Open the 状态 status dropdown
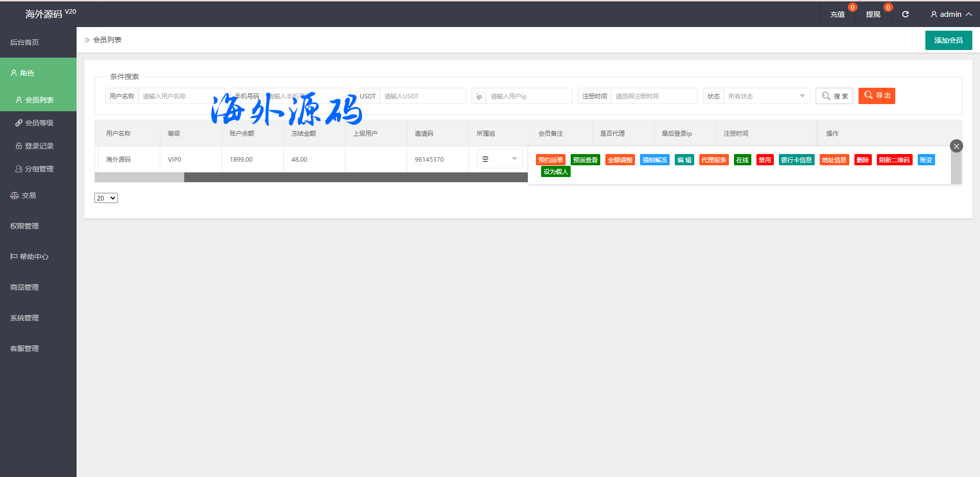980x477 pixels. coord(766,96)
